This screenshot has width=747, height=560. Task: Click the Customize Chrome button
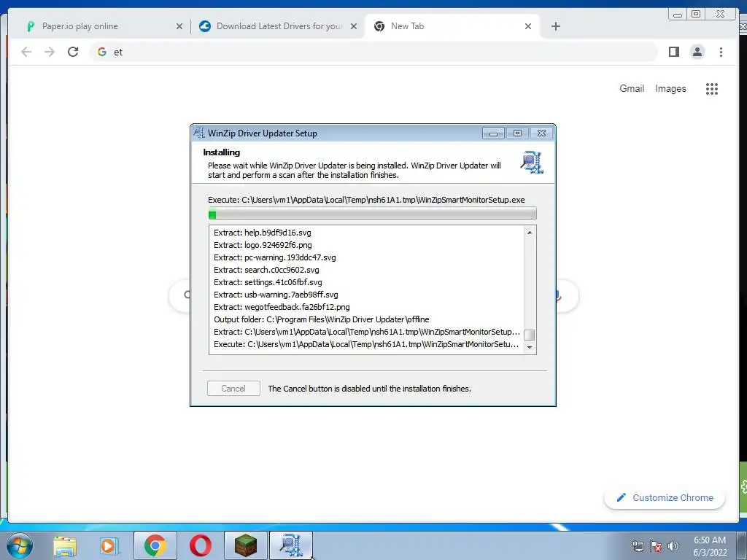point(665,497)
